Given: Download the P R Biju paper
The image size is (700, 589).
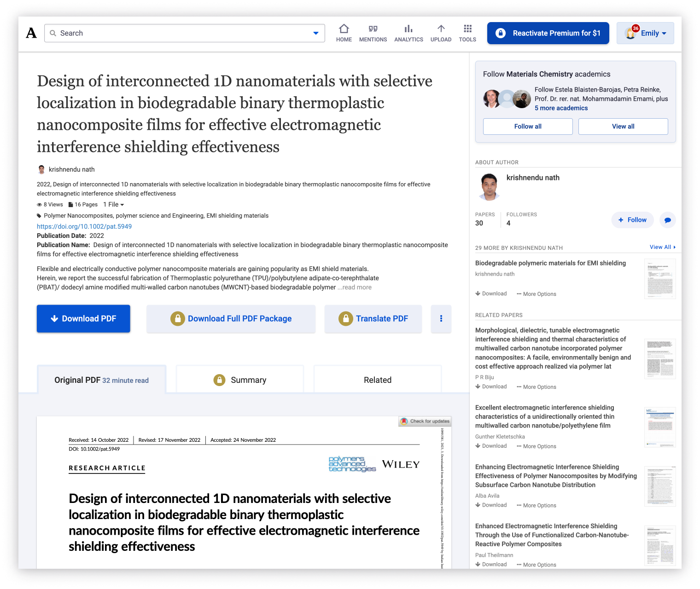Looking at the screenshot, I should 491,387.
